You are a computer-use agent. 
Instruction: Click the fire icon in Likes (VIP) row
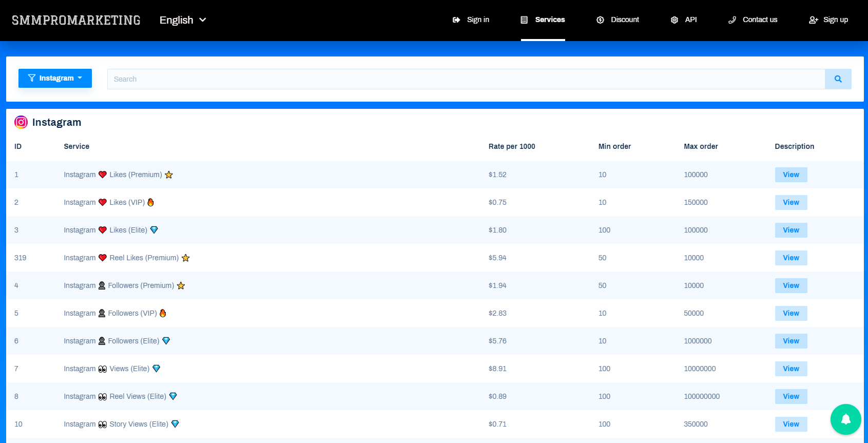coord(151,202)
